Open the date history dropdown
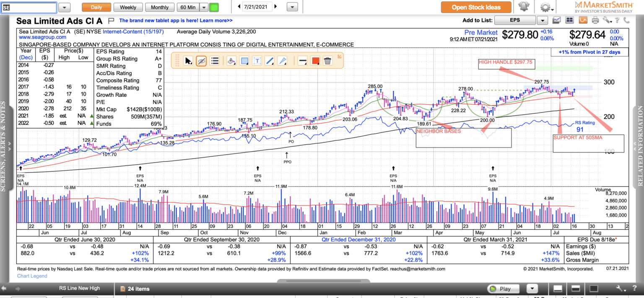The width and height of the screenshot is (644, 298). click(292, 7)
